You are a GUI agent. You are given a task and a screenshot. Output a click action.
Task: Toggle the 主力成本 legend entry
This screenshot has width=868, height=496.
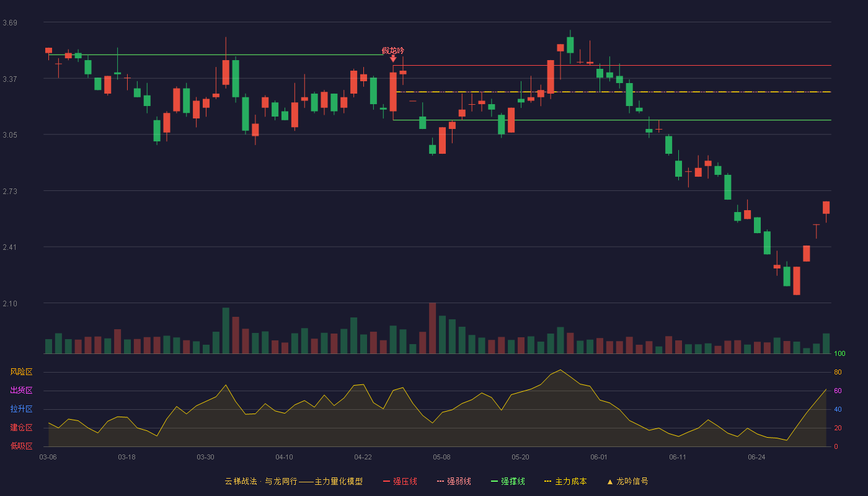click(565, 481)
